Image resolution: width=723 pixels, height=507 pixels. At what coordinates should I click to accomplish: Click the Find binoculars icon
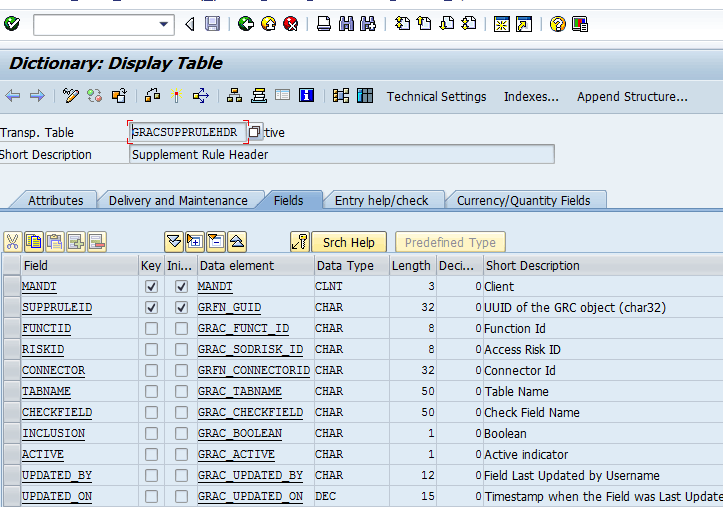coord(346,24)
